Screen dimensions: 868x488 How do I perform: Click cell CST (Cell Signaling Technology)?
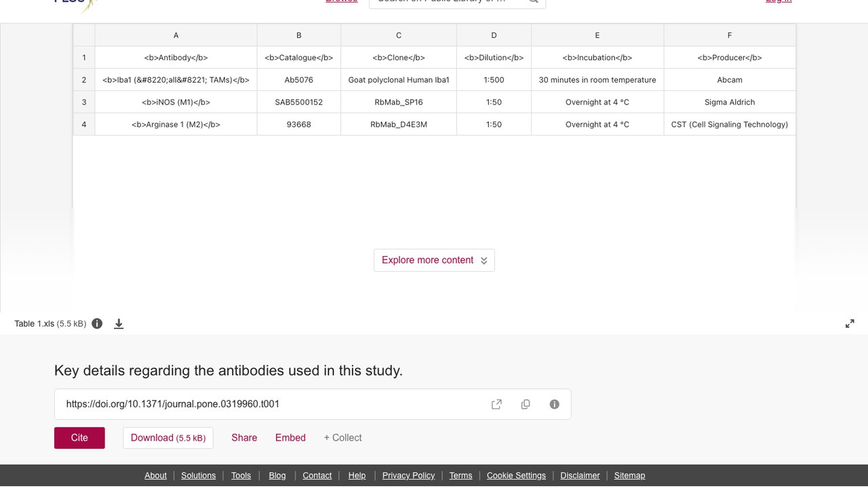pos(730,125)
